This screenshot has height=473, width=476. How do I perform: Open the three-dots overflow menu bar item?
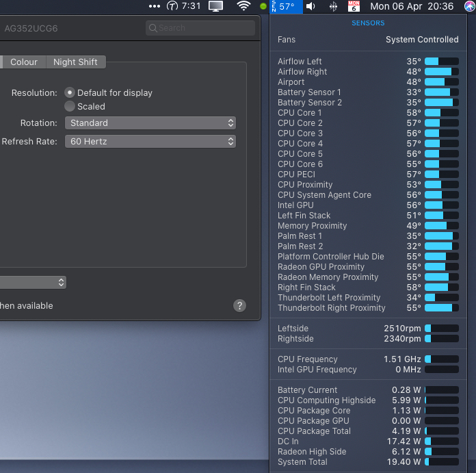click(x=154, y=6)
